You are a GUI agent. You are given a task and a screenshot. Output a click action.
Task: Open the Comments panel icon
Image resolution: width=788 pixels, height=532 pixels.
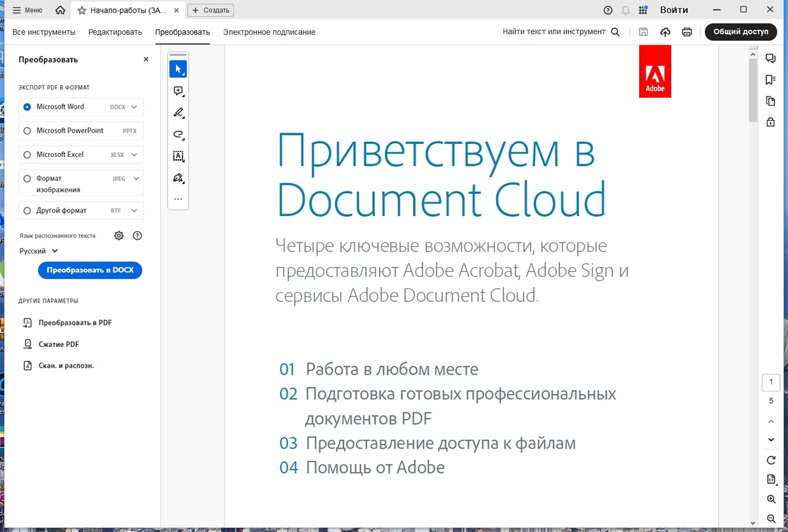point(771,59)
